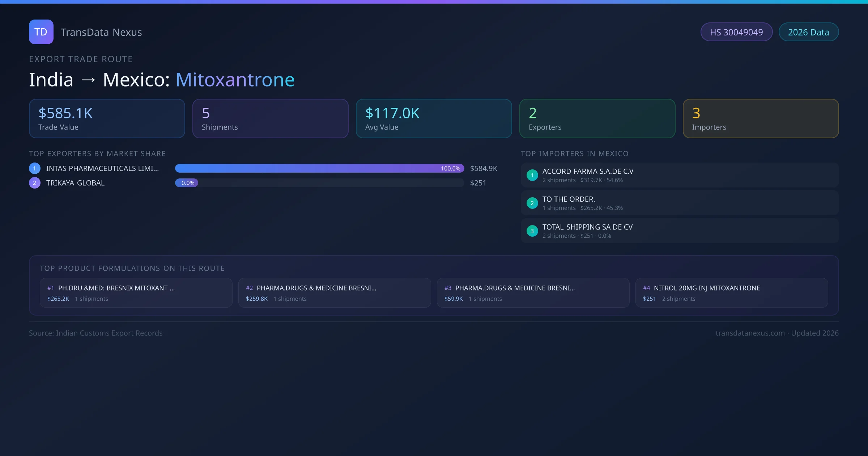868x456 pixels.
Task: Click the rank 2 importer badge for To The Order
Action: click(532, 203)
